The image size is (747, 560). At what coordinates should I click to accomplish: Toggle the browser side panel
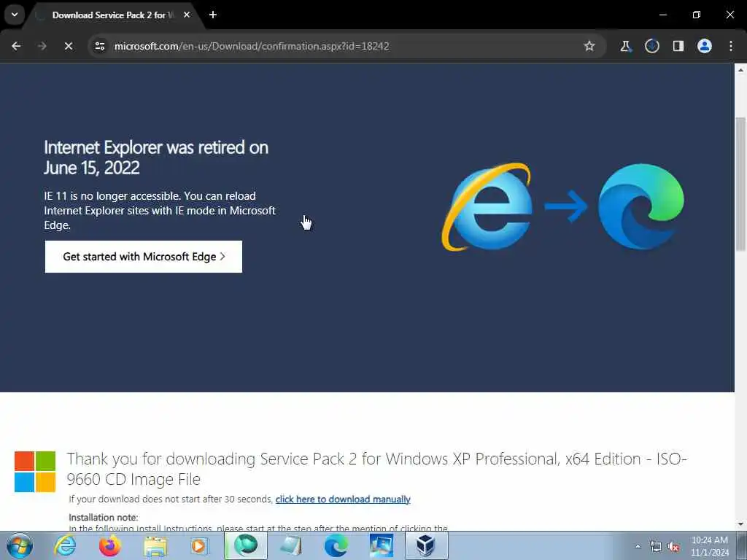coord(678,46)
